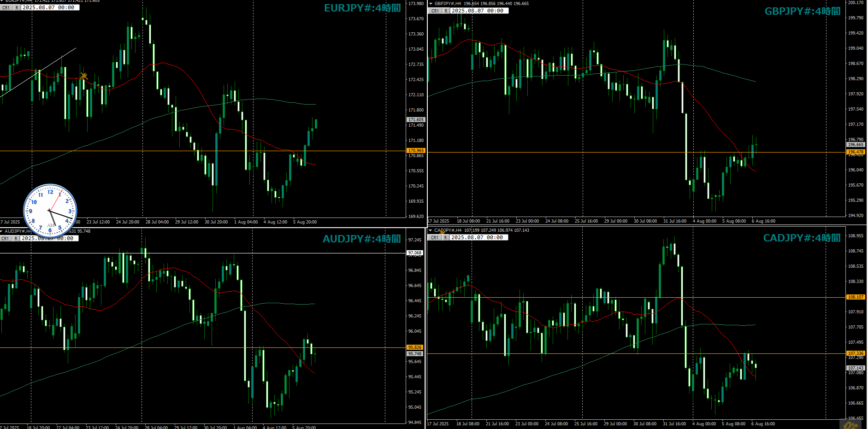Open the AUDJPY#,H4 chart menu triangle

pyautogui.click(x=2, y=231)
